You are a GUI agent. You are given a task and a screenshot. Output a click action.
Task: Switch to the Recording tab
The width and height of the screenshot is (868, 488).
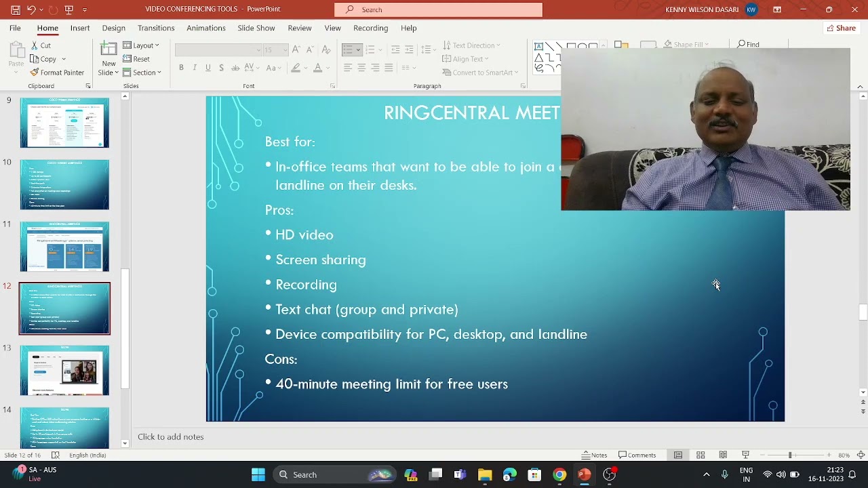[371, 28]
